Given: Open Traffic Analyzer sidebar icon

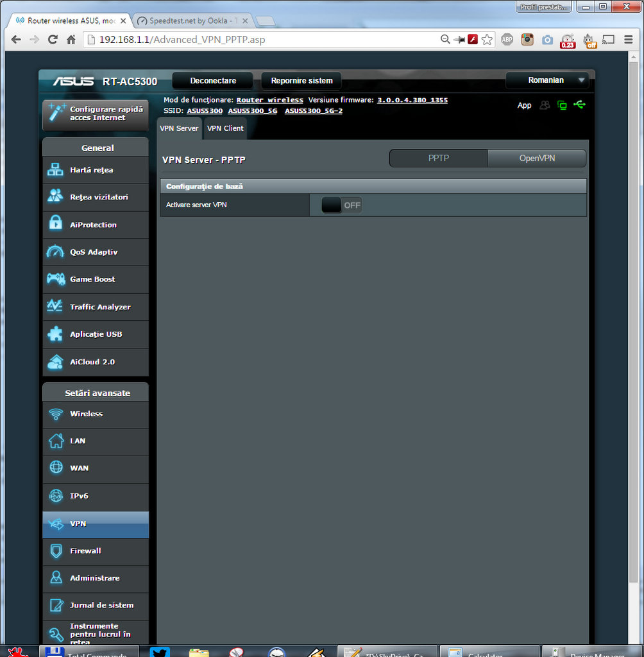Looking at the screenshot, I should 56,307.
